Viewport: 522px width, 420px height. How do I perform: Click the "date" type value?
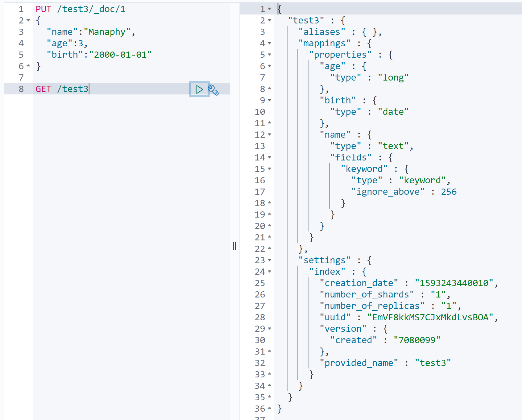point(393,112)
